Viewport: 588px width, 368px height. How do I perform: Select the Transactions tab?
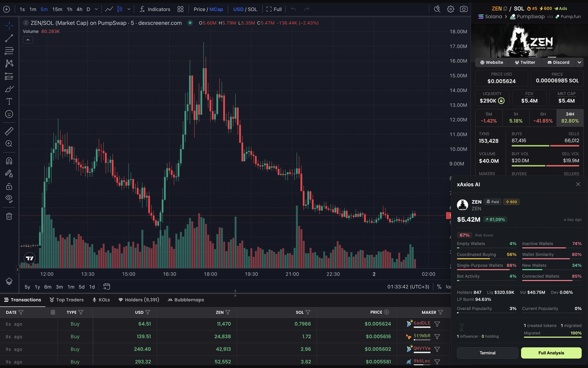tap(22, 299)
